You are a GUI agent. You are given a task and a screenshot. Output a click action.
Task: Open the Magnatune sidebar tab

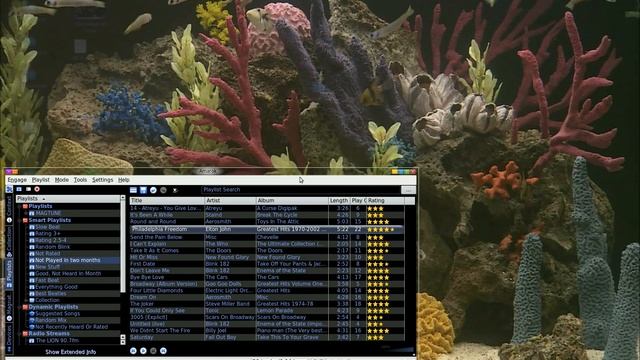pos(9,307)
